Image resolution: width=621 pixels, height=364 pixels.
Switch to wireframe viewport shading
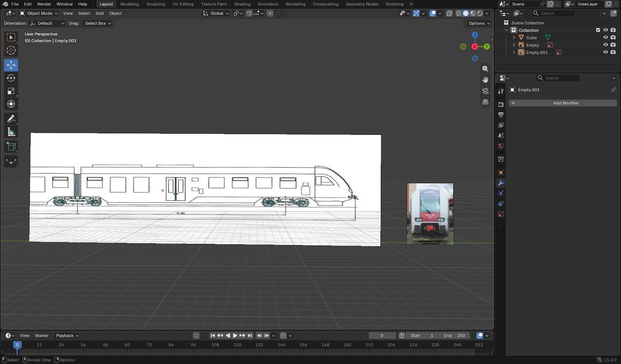pos(459,13)
